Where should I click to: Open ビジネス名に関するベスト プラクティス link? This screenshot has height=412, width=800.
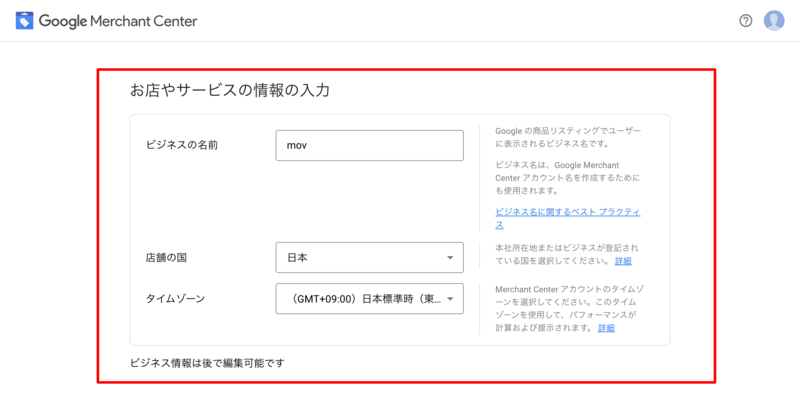[567, 218]
